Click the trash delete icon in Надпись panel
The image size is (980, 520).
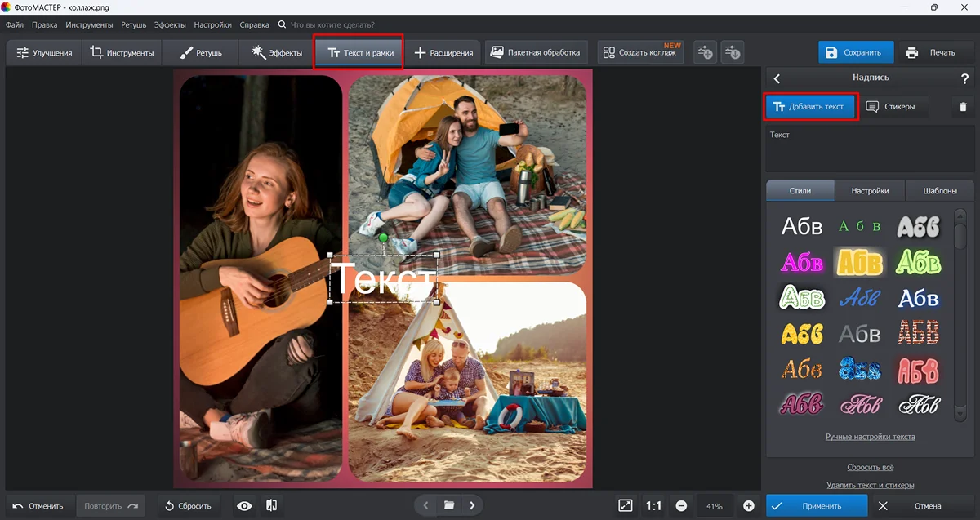963,107
